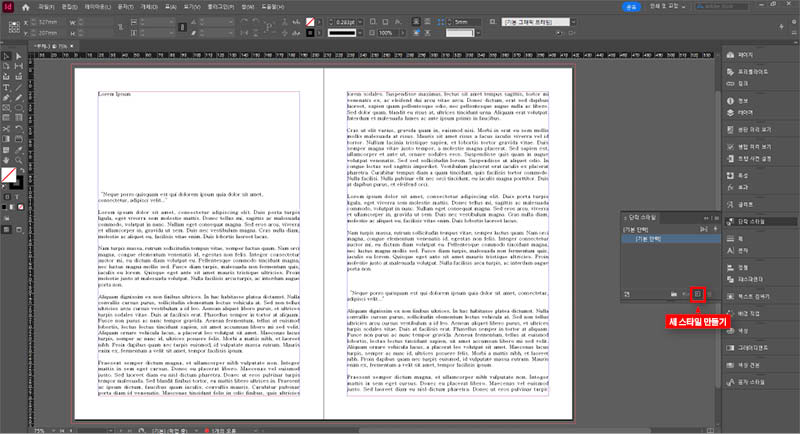Click the toolbox fill color box
The width and height of the screenshot is (800, 434).
click(x=9, y=175)
